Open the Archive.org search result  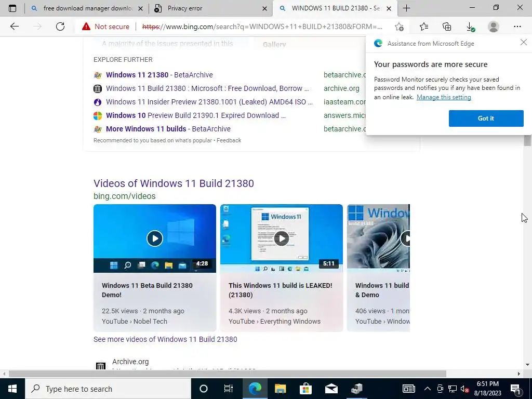(x=130, y=362)
